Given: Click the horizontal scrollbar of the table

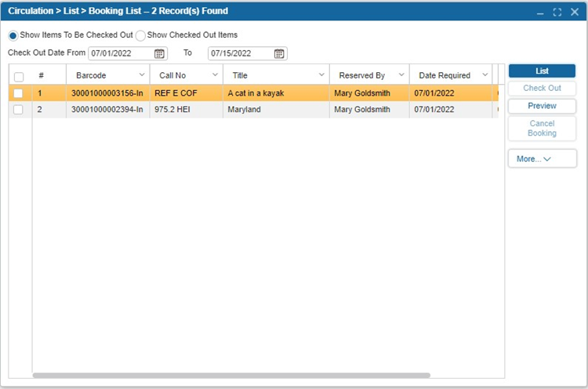Looking at the screenshot, I should pyautogui.click(x=231, y=375).
